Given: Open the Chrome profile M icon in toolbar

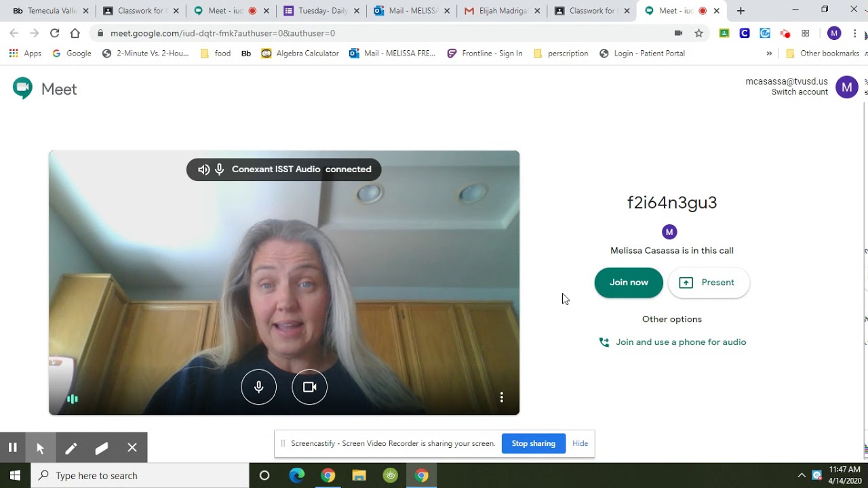Looking at the screenshot, I should 834,33.
